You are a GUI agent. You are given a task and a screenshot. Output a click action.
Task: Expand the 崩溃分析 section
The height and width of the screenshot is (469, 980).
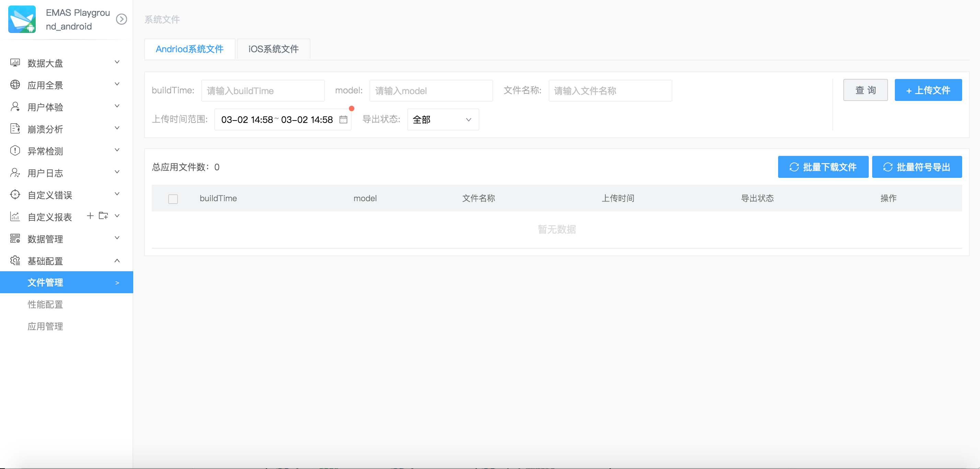117,128
